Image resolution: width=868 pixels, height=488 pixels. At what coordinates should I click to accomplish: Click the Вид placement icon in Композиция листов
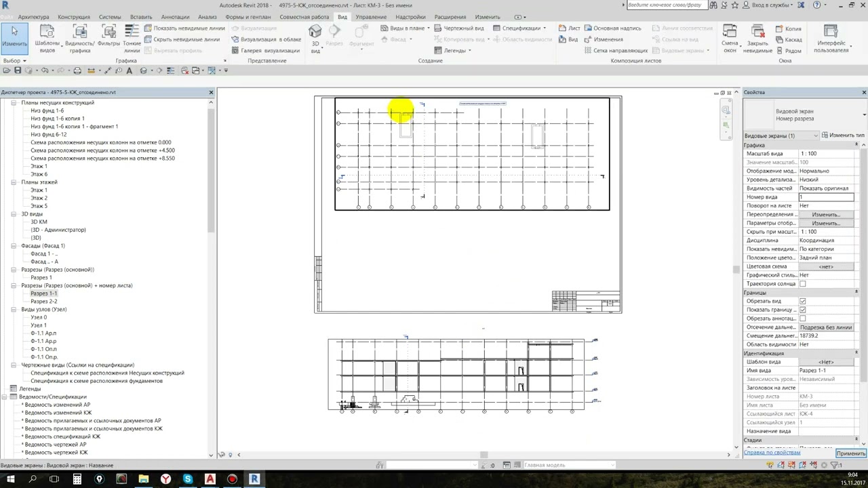569,39
